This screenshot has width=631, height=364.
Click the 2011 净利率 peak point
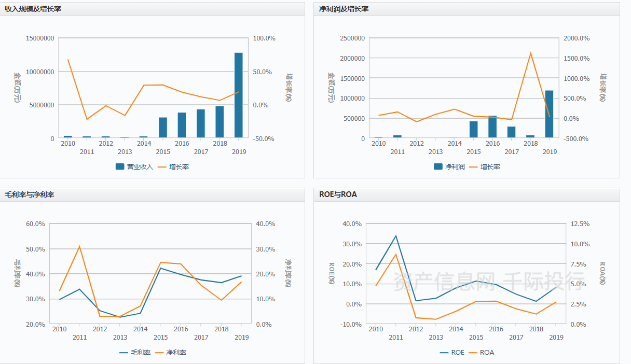pyautogui.click(x=79, y=246)
